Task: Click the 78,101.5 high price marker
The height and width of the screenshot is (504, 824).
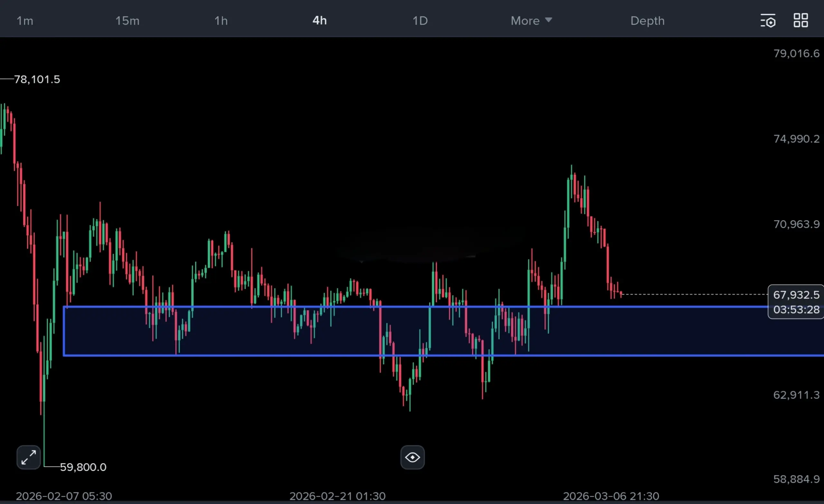Action: point(37,79)
